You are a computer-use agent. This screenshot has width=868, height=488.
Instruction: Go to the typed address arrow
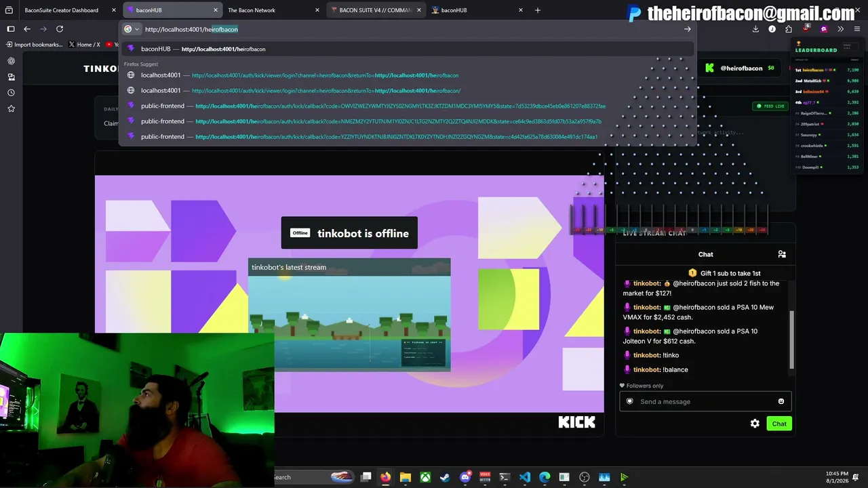click(687, 29)
